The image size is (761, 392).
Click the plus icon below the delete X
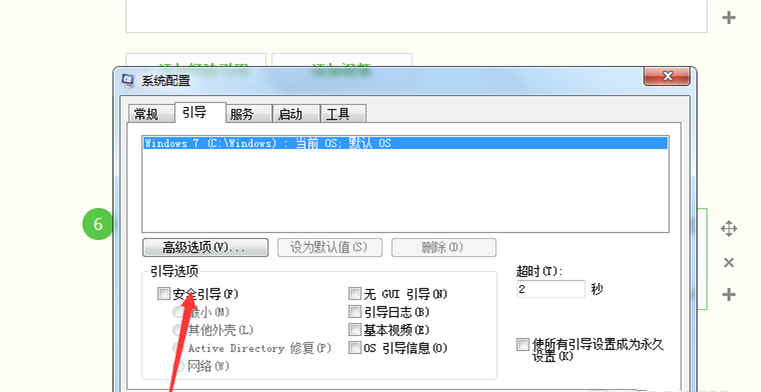click(x=728, y=294)
